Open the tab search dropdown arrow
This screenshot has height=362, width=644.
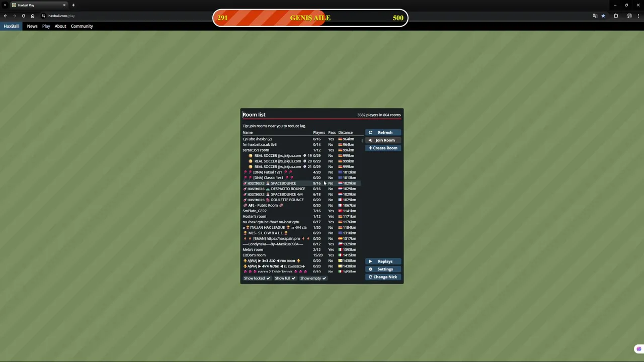[x=5, y=5]
